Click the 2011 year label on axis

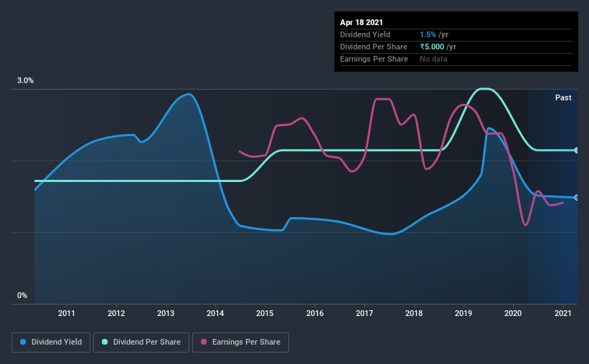pyautogui.click(x=67, y=313)
